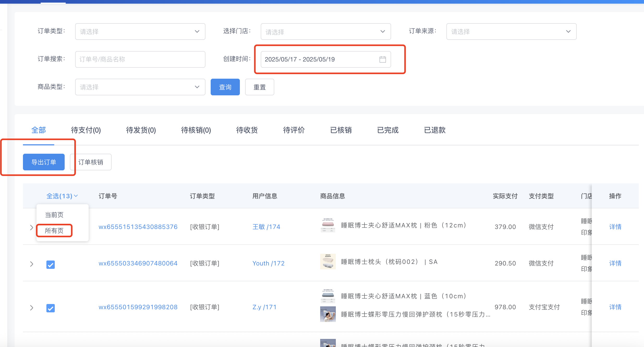
Task: Switch to the 待核销(0) tab
Action: pos(196,130)
